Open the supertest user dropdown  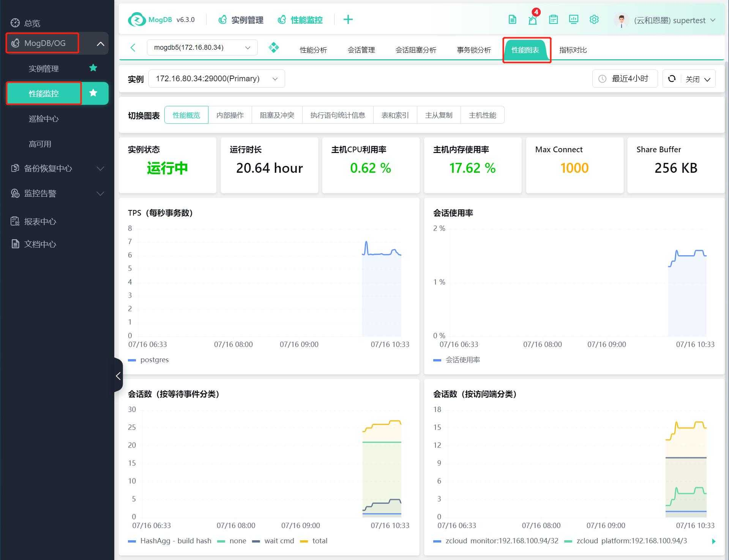point(675,21)
